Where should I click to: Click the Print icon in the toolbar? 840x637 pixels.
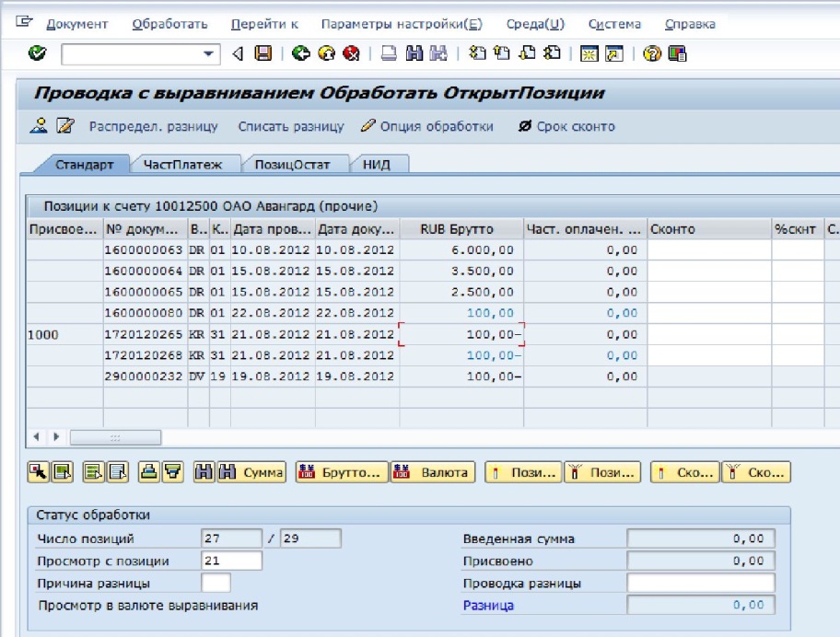389,54
